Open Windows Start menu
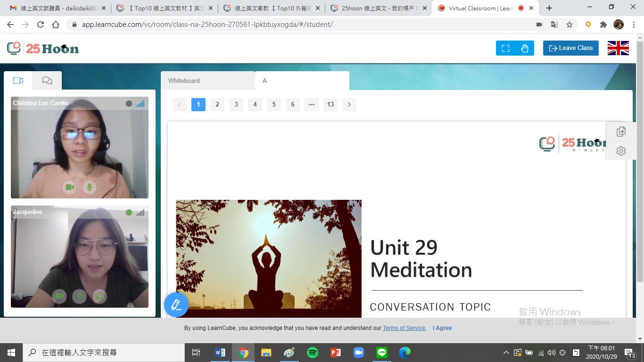Image resolution: width=644 pixels, height=362 pixels. (11, 353)
